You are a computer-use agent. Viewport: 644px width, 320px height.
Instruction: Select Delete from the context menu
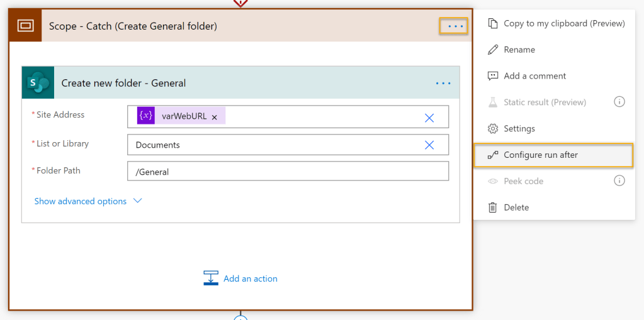point(516,207)
